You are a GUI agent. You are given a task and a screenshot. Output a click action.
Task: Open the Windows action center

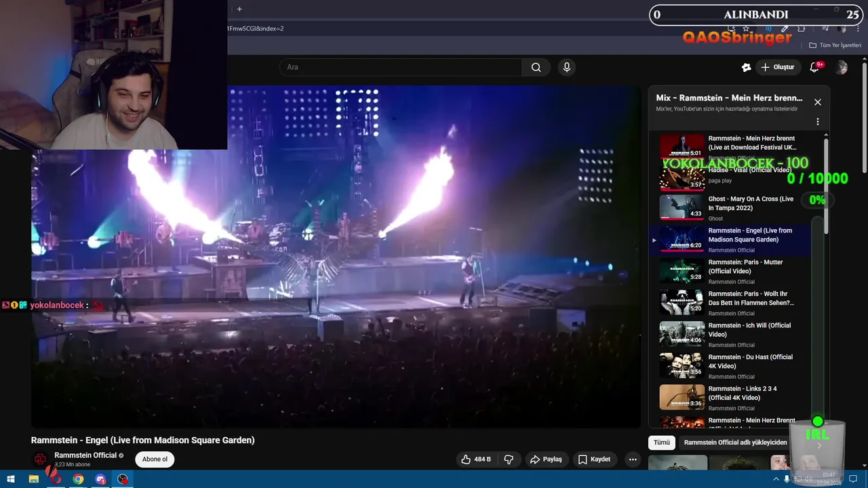point(854,479)
